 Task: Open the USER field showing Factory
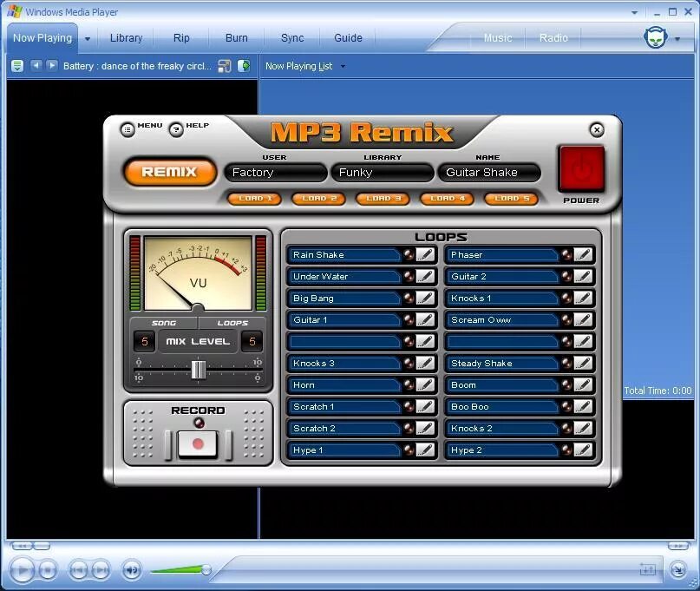276,173
